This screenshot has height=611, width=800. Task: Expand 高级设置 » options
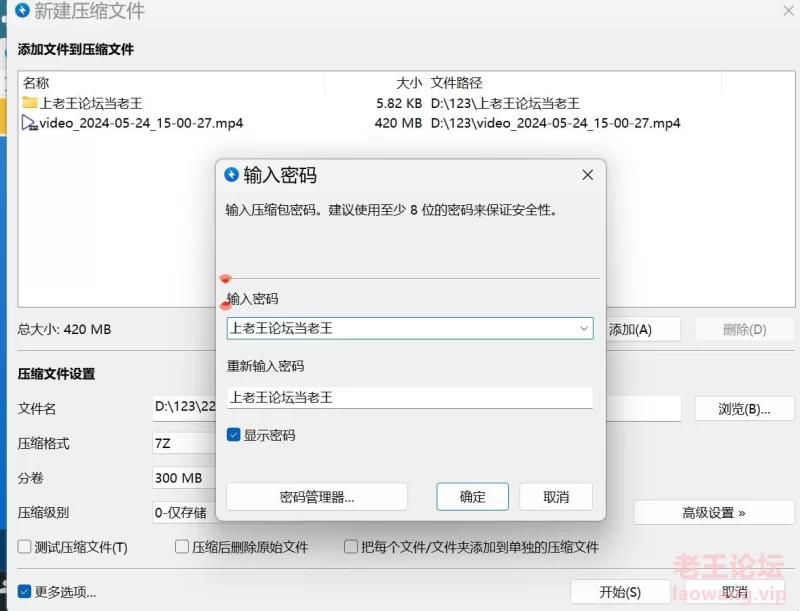(x=714, y=513)
